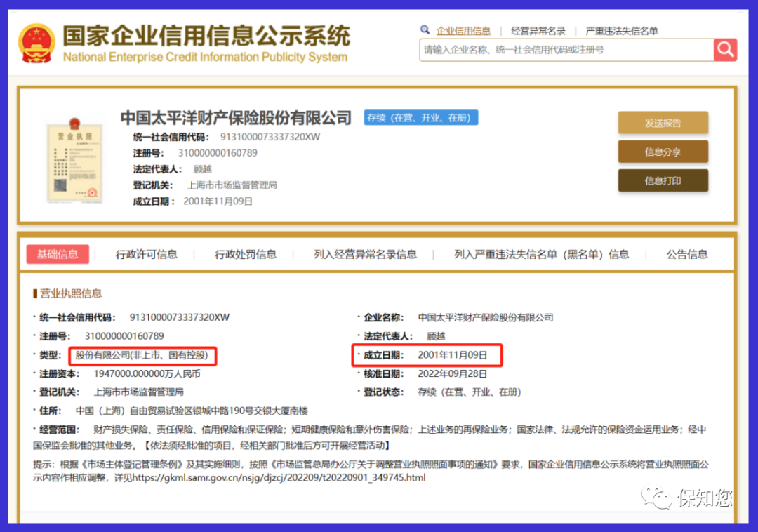Click the 信息分享 button

pos(663,152)
